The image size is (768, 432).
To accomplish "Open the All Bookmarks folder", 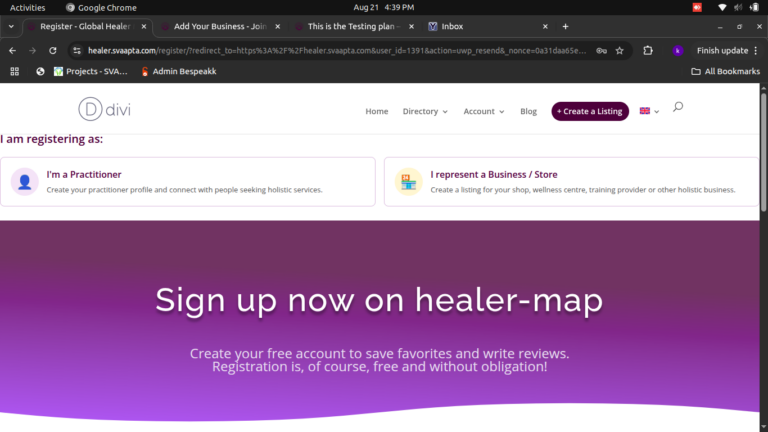I will [725, 72].
